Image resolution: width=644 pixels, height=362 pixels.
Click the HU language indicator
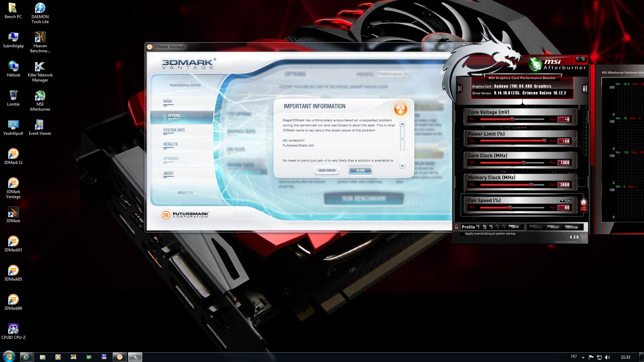click(574, 356)
